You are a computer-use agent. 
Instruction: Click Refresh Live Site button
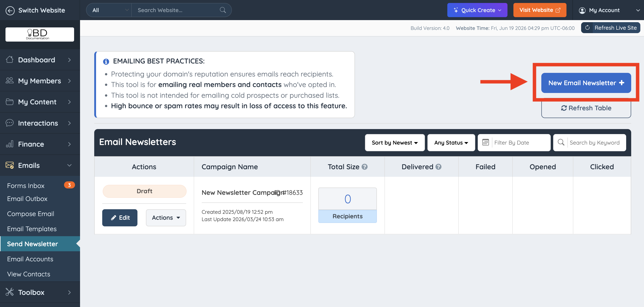[x=610, y=28]
